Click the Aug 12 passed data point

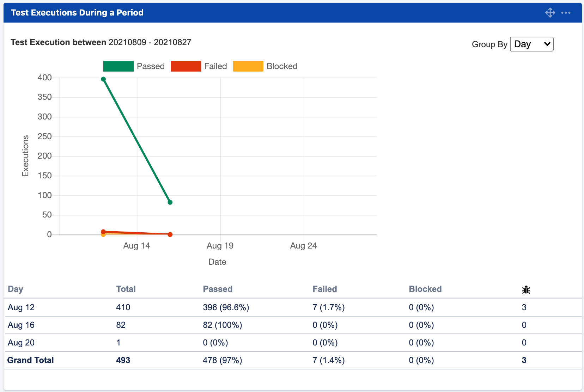[x=103, y=79]
